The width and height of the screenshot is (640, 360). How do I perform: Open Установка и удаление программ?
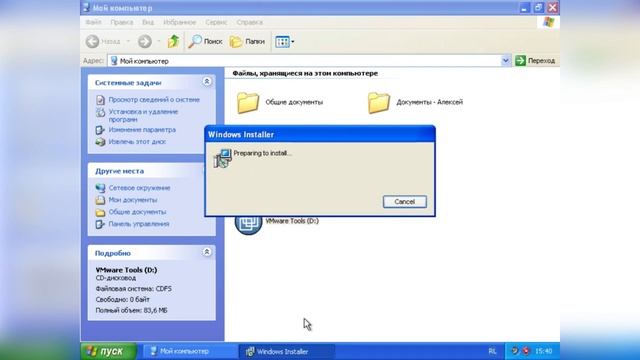143,116
